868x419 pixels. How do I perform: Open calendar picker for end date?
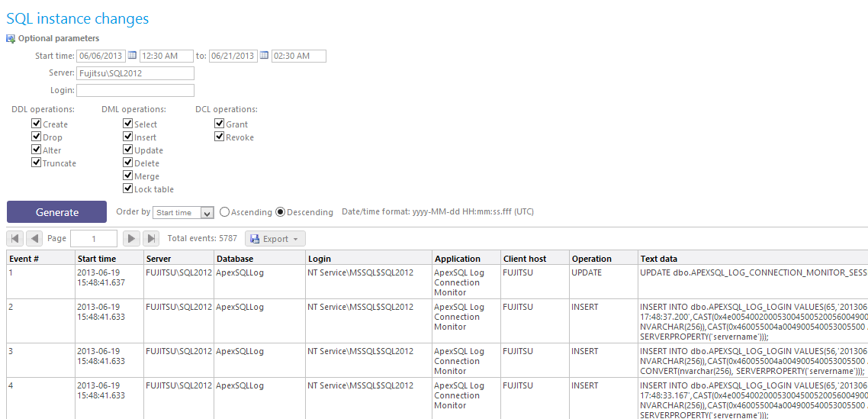point(264,56)
